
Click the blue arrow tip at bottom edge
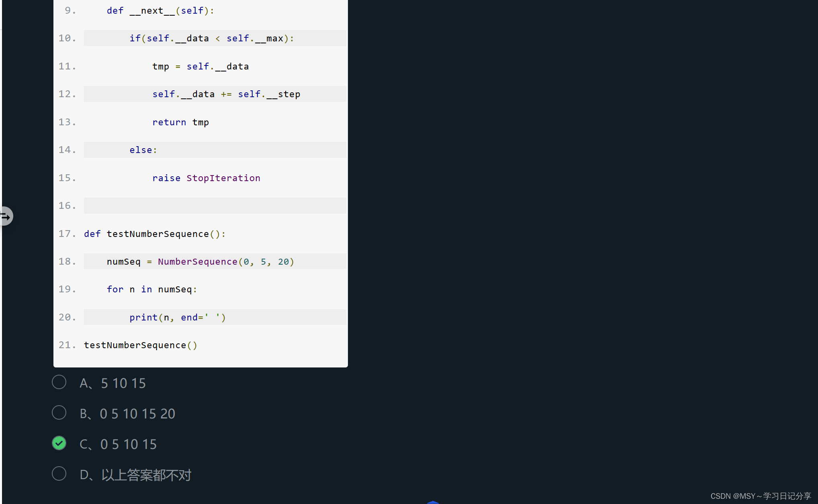(433, 502)
